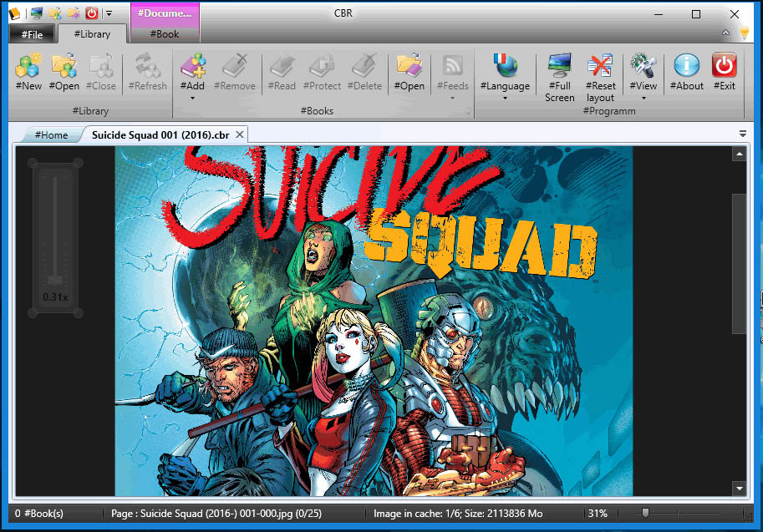This screenshot has width=763, height=532.
Task: Click the quick access open folder icon
Action: click(x=74, y=13)
